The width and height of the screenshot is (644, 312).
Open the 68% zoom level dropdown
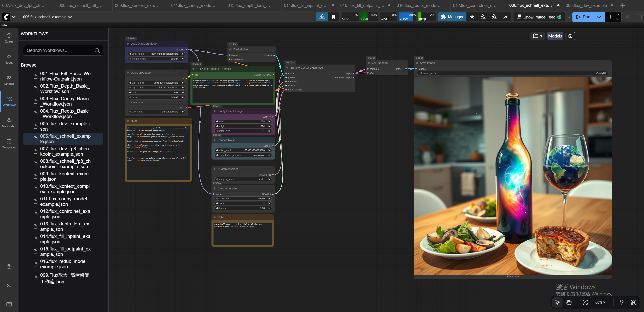[x=600, y=302]
